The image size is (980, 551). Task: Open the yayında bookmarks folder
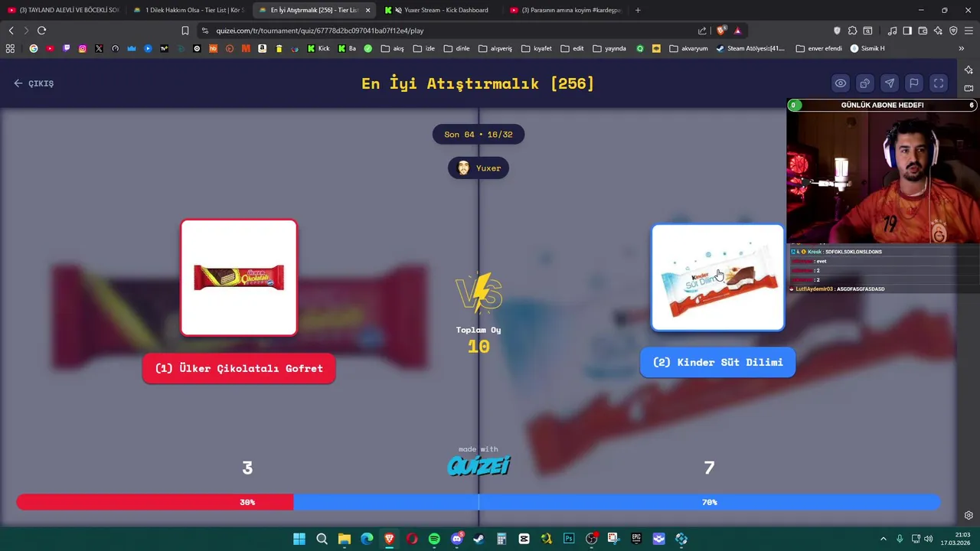click(x=609, y=48)
